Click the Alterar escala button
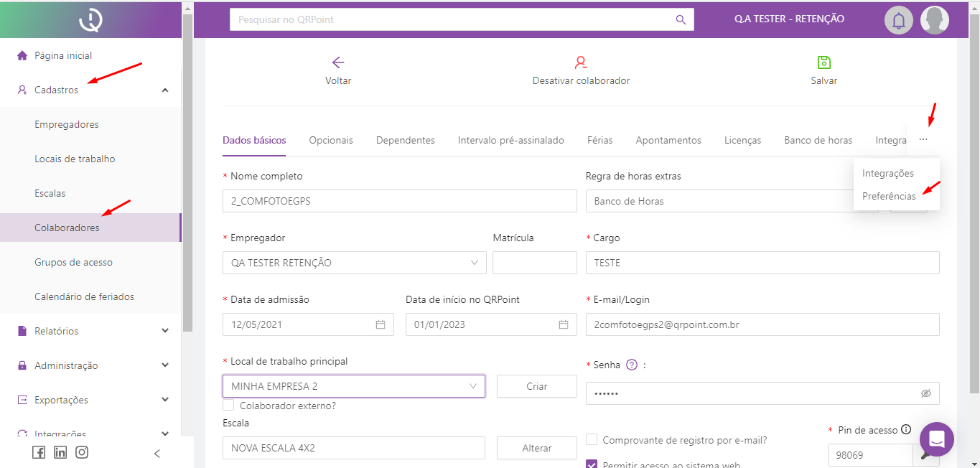Screen dimensions: 980x468 pos(536,448)
